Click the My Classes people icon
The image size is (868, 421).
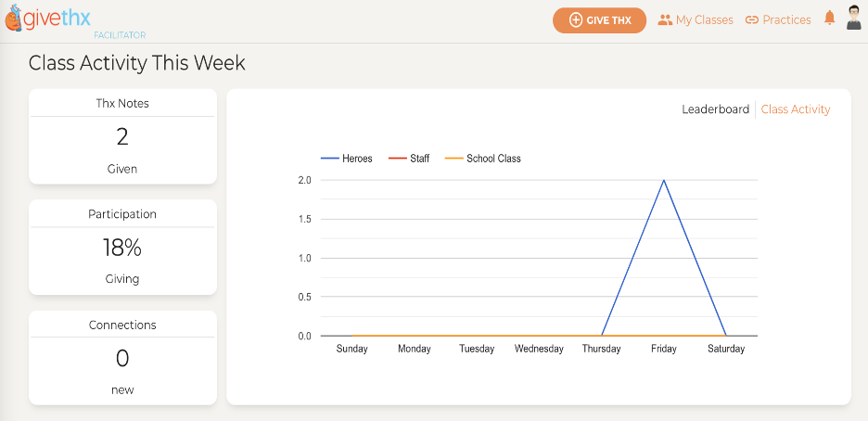pyautogui.click(x=664, y=19)
